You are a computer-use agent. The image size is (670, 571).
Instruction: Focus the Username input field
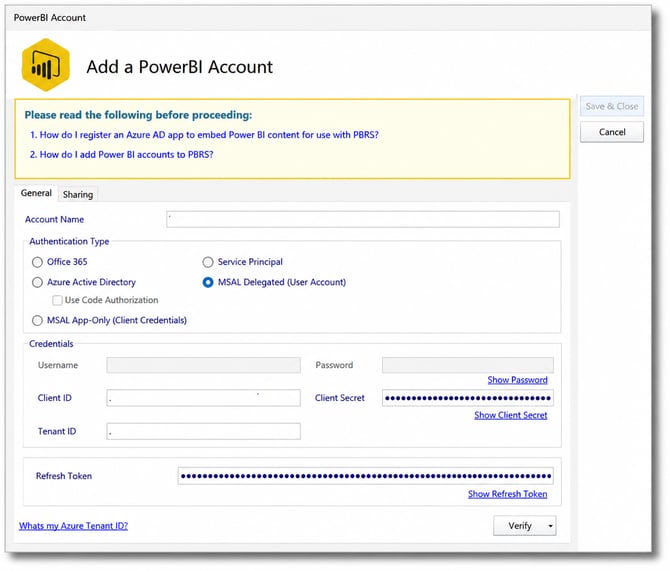pyautogui.click(x=203, y=365)
